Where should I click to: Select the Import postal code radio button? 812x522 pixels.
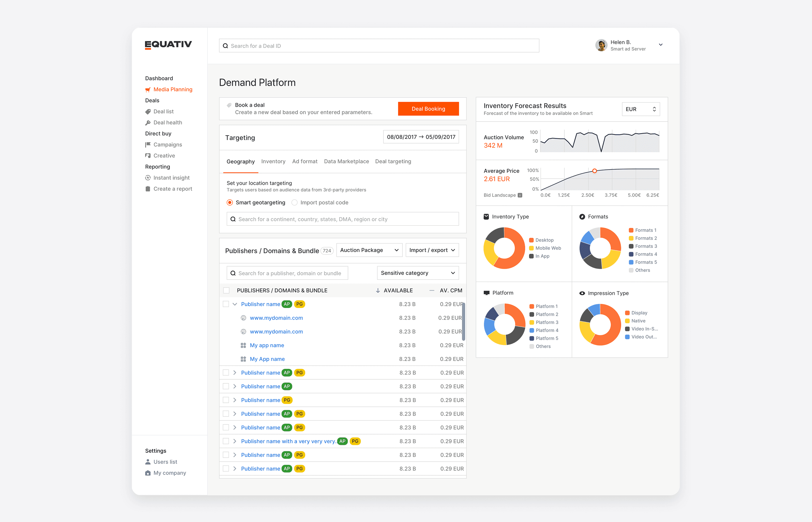click(295, 202)
